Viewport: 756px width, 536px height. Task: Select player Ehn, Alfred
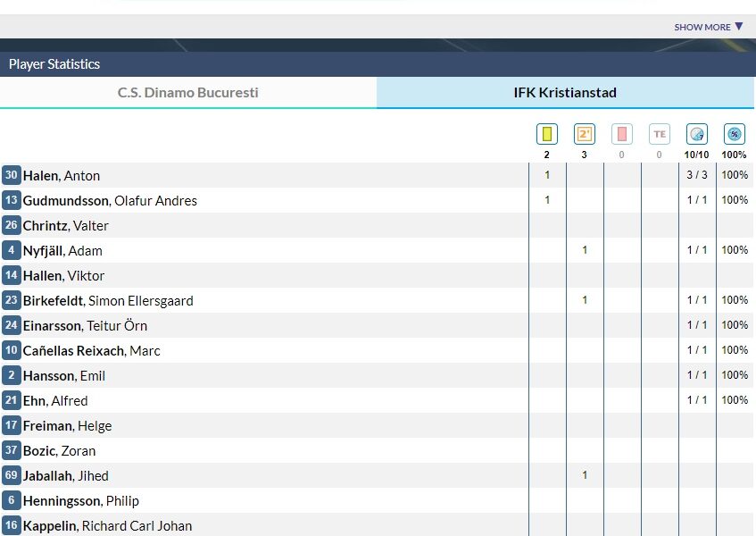tap(55, 401)
